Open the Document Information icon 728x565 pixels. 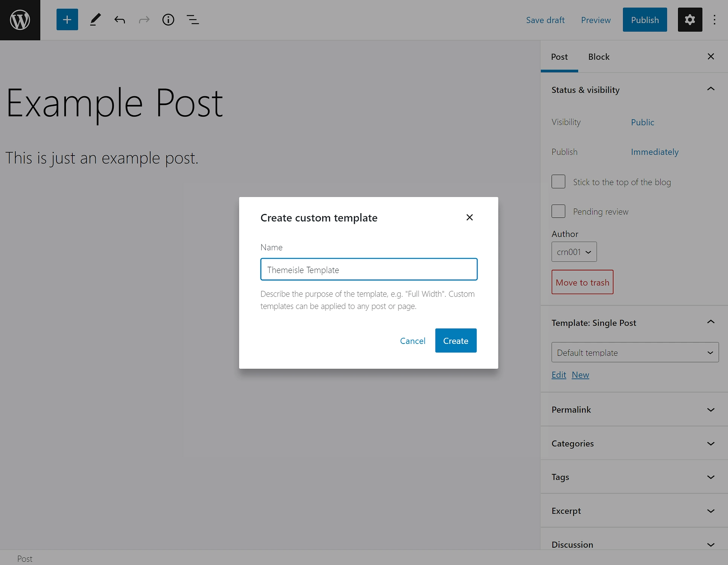click(x=168, y=20)
